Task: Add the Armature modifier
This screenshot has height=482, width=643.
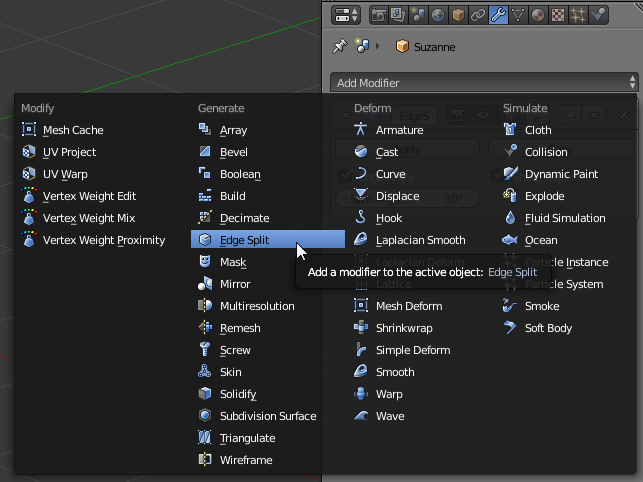Action: (x=422, y=130)
